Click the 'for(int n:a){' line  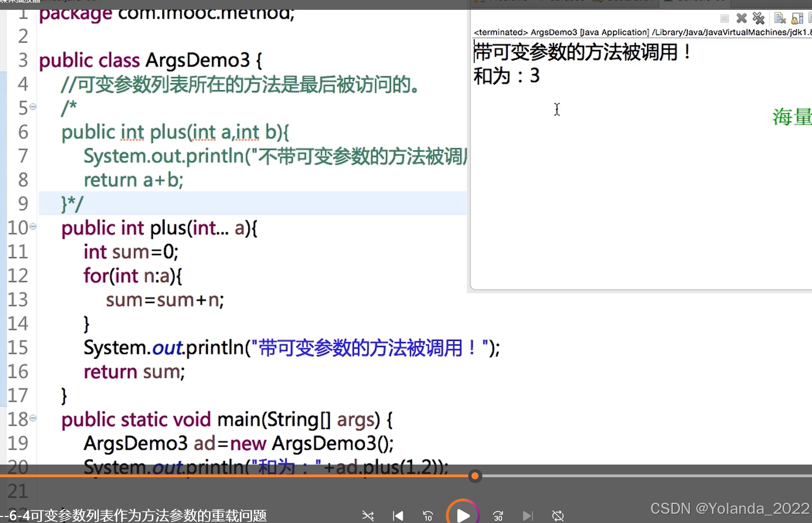(133, 275)
